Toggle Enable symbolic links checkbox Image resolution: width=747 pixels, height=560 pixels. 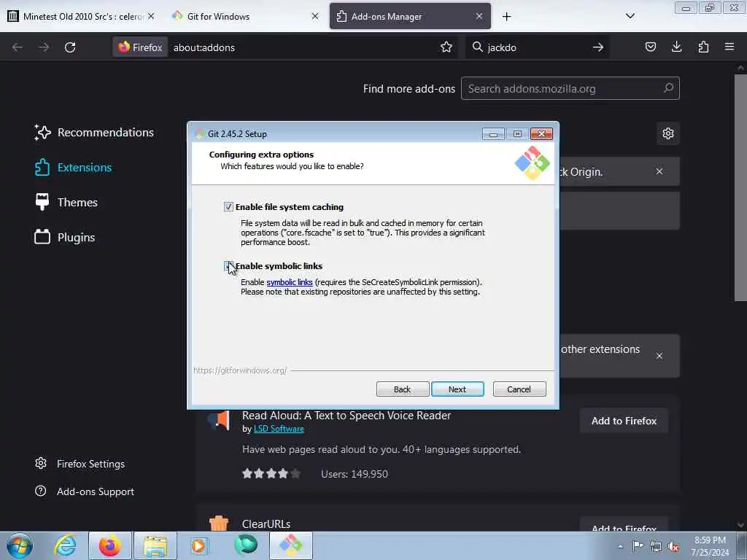[x=228, y=265]
